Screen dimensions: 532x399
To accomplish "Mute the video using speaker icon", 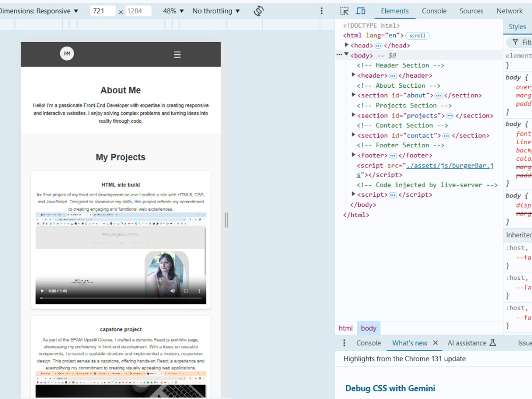I will (x=173, y=291).
